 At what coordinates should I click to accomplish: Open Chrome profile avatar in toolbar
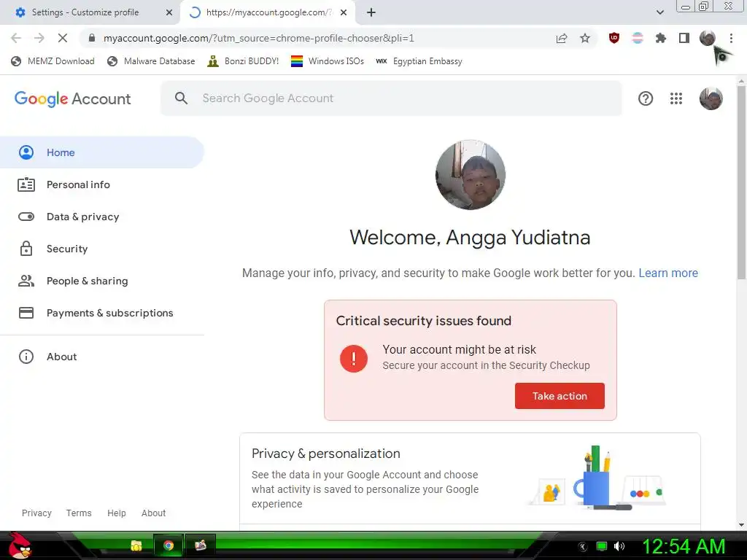coord(708,38)
